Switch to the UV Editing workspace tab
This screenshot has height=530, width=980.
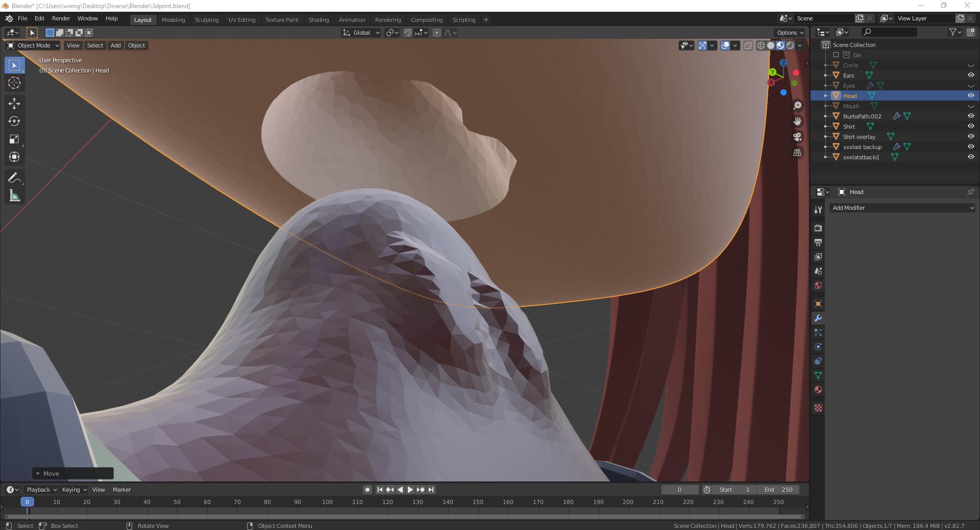pyautogui.click(x=242, y=20)
